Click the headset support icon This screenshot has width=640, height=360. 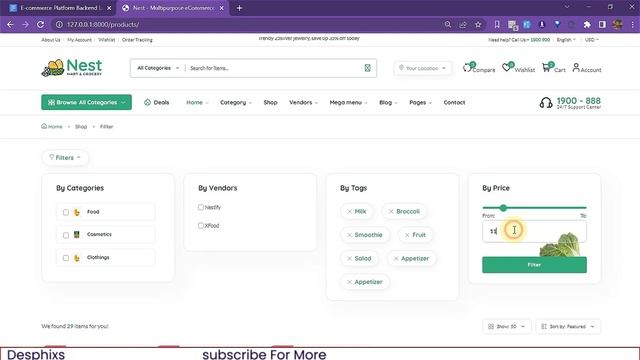(x=546, y=103)
